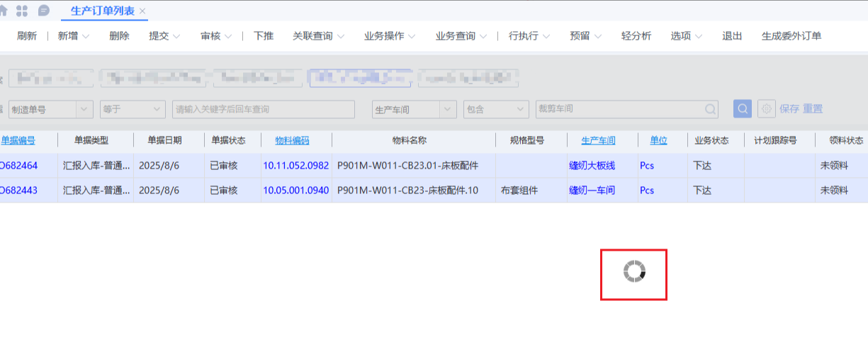
Task: Click the 保存 filter link
Action: click(789, 109)
